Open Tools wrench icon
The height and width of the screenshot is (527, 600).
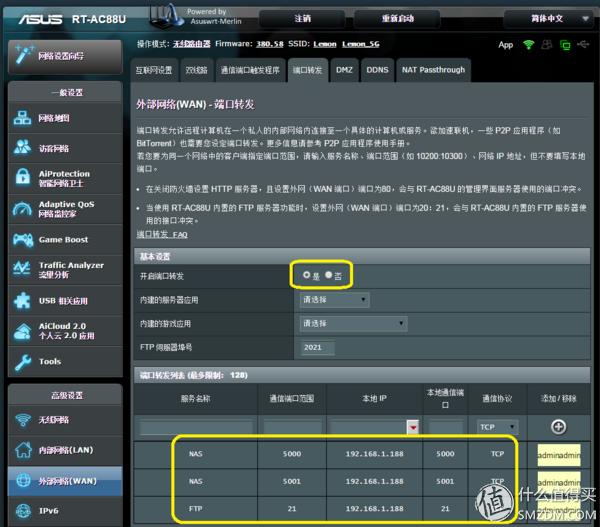23,362
